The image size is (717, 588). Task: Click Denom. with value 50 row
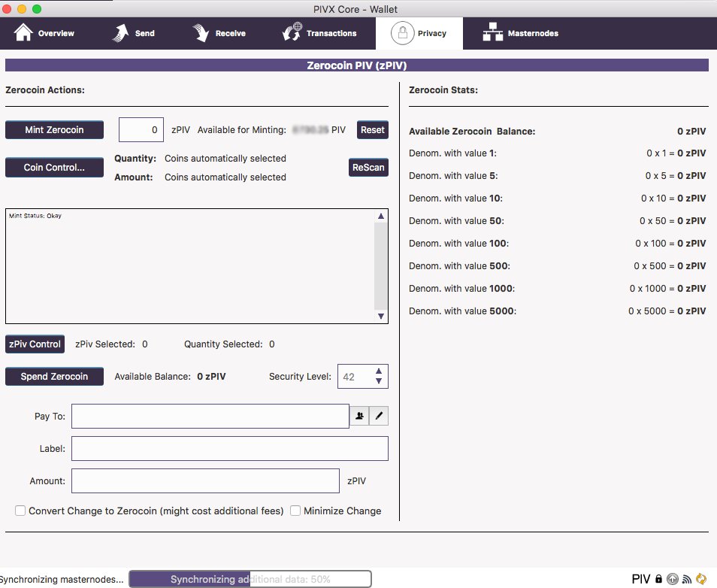(558, 221)
